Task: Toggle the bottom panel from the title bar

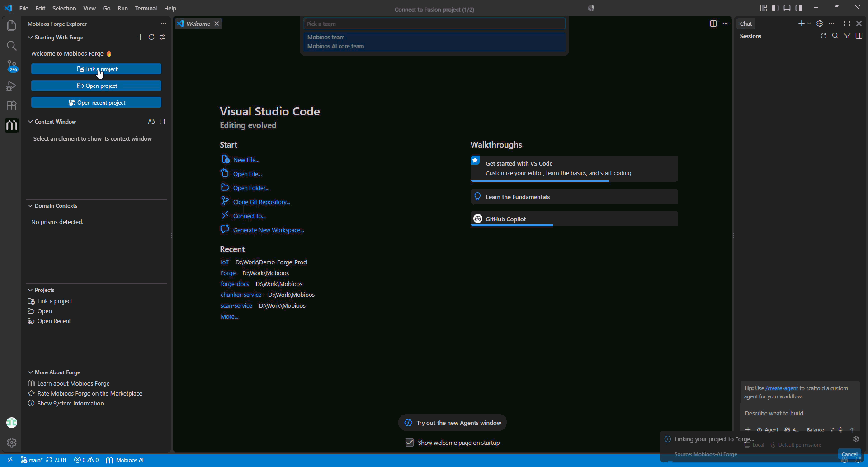Action: click(787, 8)
